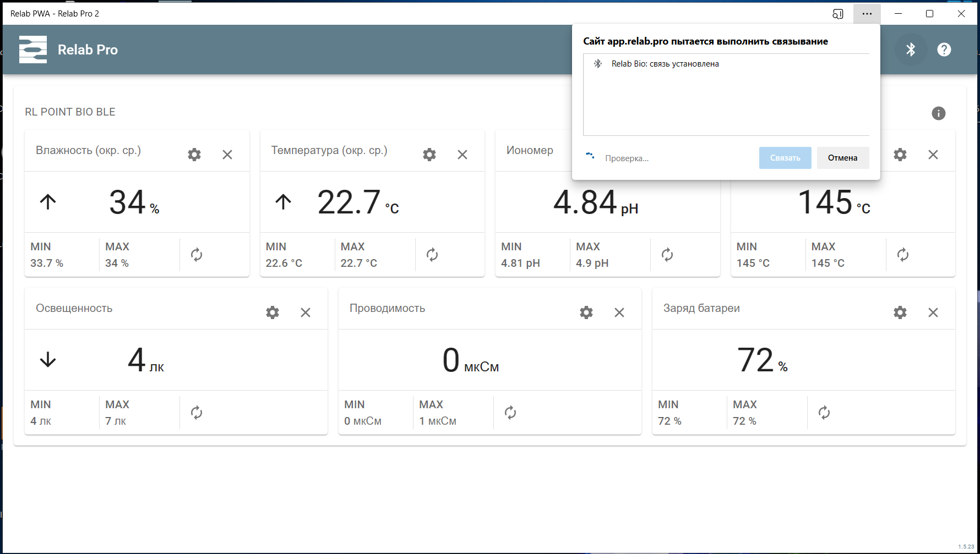Reset min/max on the 22.7 °C card

tap(432, 255)
